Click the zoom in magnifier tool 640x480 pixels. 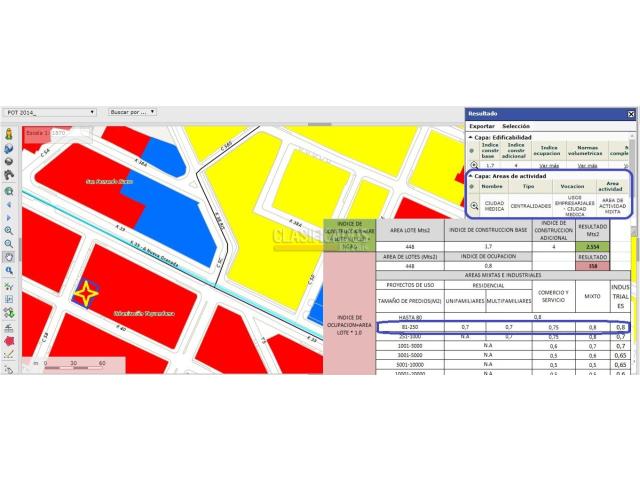click(x=8, y=230)
